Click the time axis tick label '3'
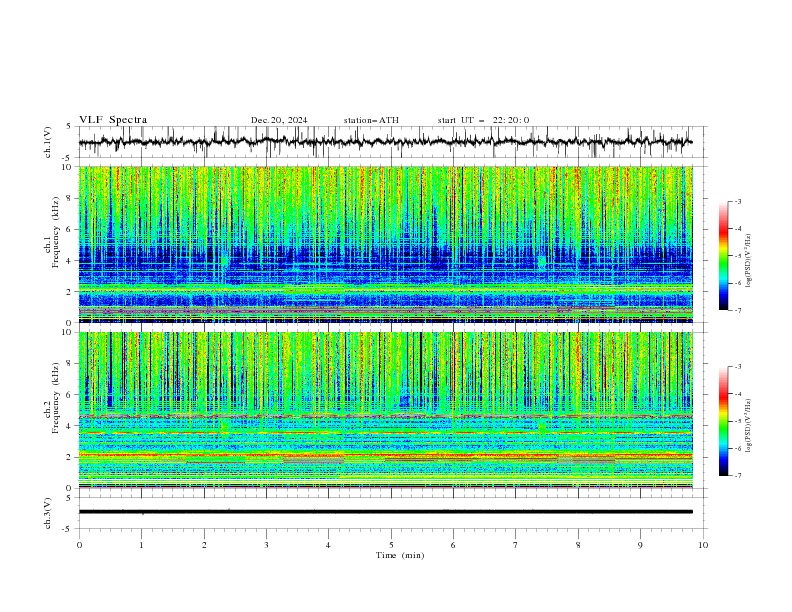The height and width of the screenshot is (612, 792). (x=266, y=545)
